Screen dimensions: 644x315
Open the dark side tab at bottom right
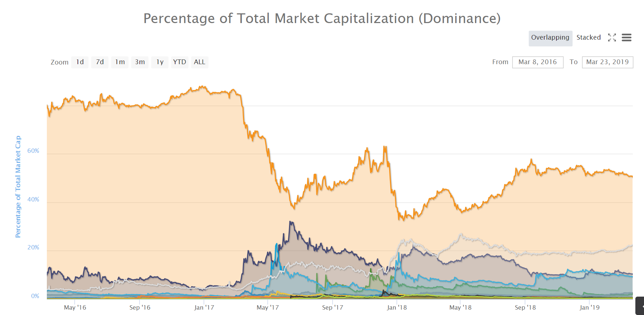[x=640, y=306]
